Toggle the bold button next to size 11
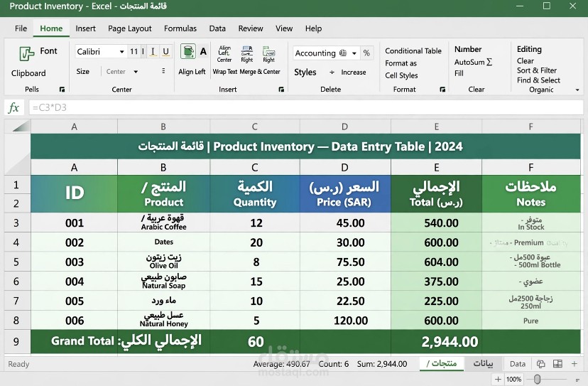588x386 pixels. click(x=143, y=51)
